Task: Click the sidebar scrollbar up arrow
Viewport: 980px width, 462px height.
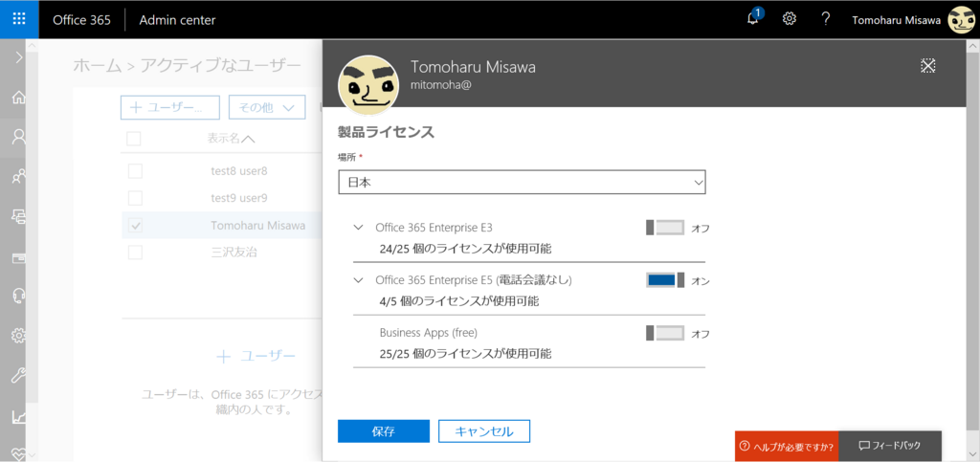Action: click(x=33, y=46)
